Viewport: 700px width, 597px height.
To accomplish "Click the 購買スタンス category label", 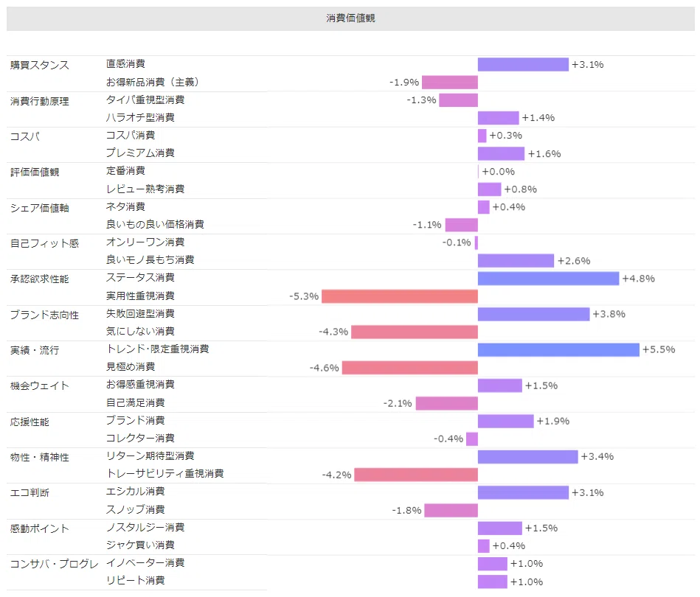I will tap(40, 65).
